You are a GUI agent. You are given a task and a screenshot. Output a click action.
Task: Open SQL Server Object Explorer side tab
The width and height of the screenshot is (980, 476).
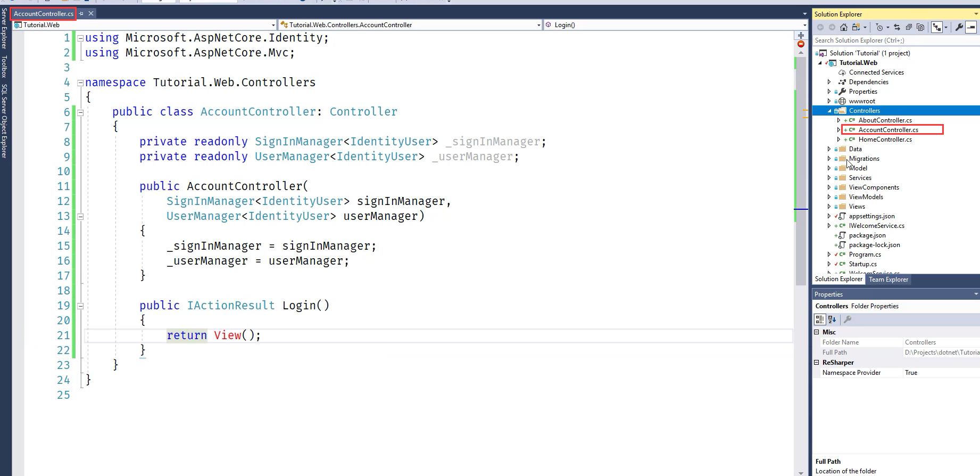click(x=4, y=121)
